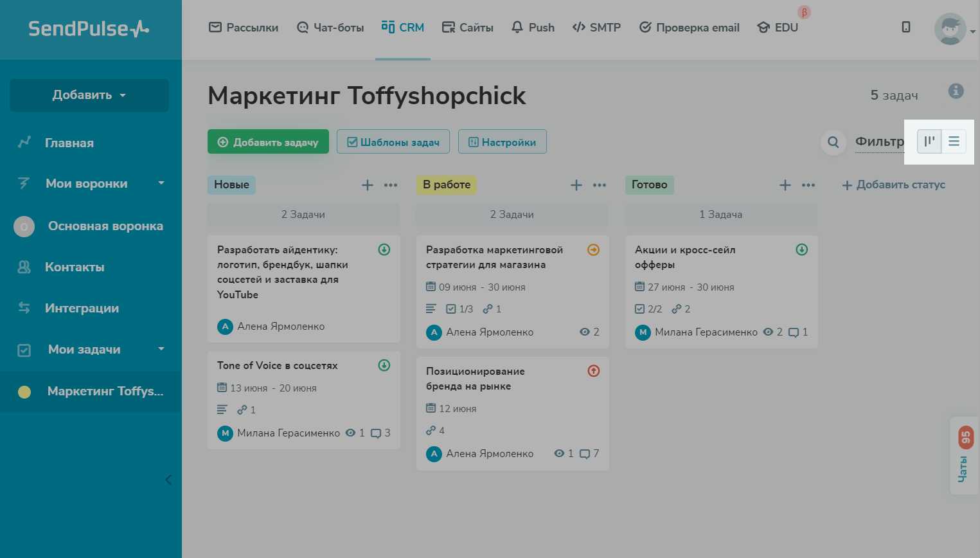Click Добавить задачу button

point(268,142)
